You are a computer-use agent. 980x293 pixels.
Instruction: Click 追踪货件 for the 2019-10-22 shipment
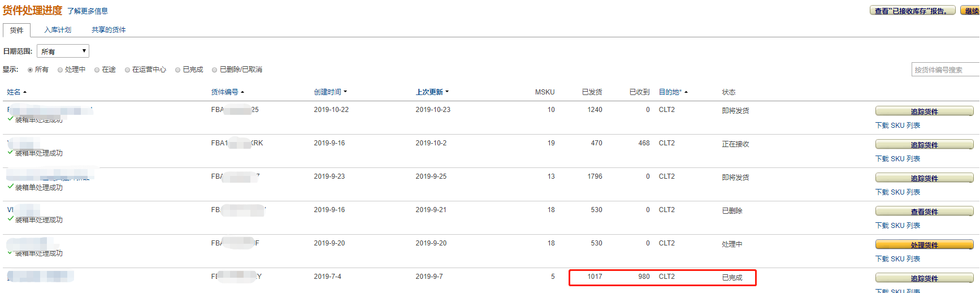[x=924, y=111]
